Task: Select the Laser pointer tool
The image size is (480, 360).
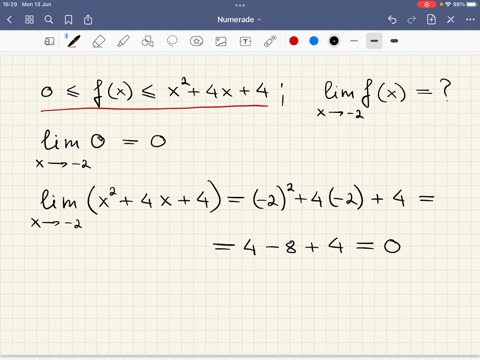Action: [270, 41]
